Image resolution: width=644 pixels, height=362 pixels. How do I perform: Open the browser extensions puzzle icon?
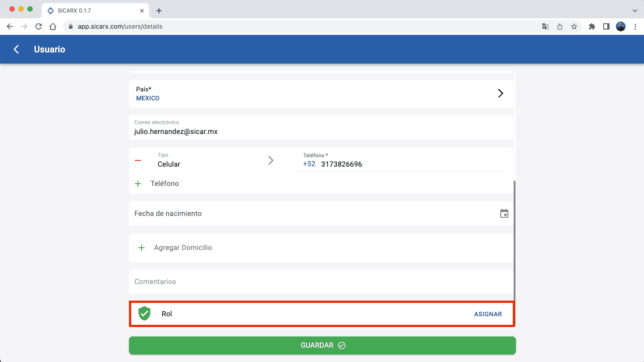coord(592,26)
